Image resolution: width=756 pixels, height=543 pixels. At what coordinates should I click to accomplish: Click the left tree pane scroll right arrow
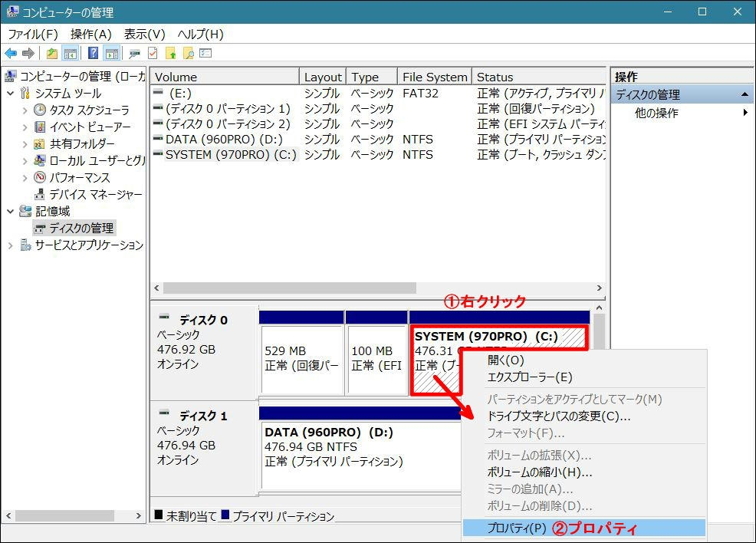(139, 515)
